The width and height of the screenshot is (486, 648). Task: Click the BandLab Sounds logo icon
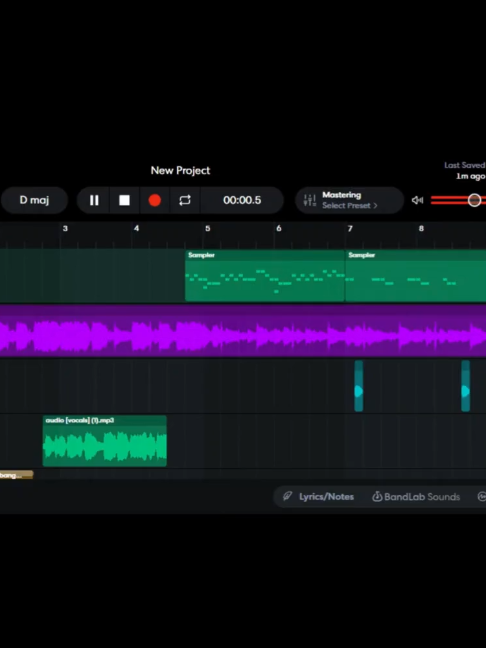coord(377,496)
